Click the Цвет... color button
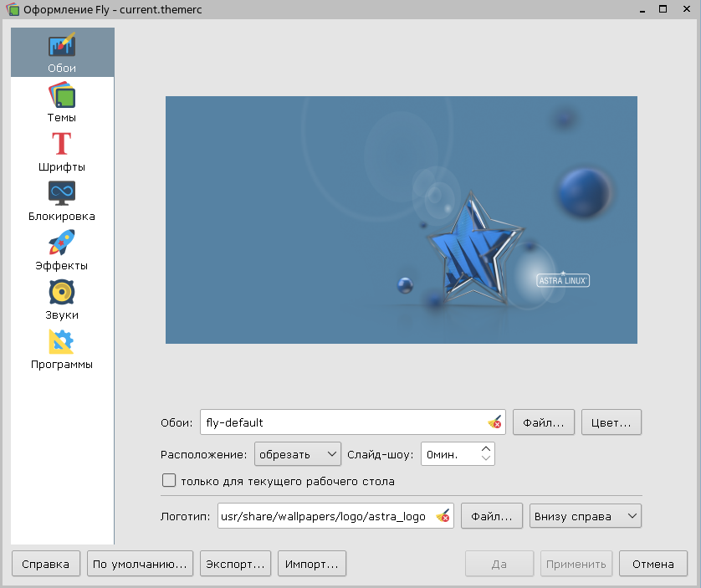This screenshot has height=588, width=701. pyautogui.click(x=611, y=422)
